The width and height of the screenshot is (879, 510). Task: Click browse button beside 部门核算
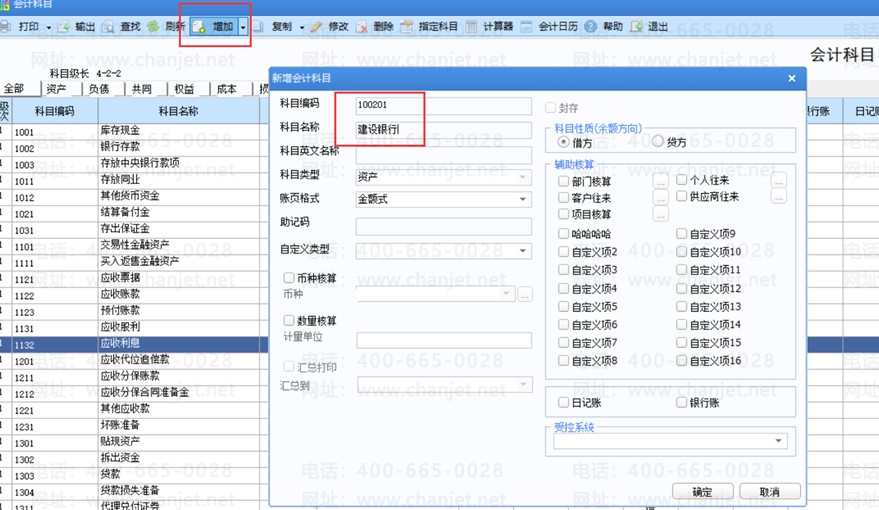coord(660,181)
